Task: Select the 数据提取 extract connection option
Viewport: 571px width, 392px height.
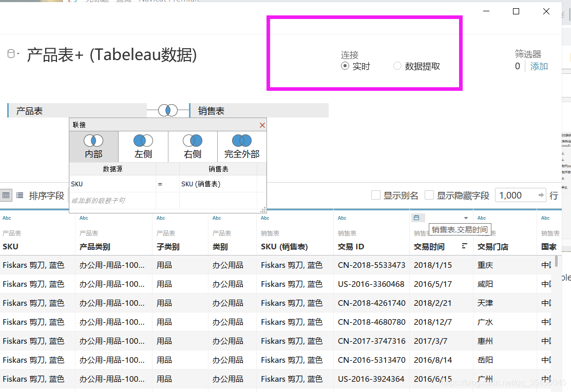Action: (x=397, y=66)
